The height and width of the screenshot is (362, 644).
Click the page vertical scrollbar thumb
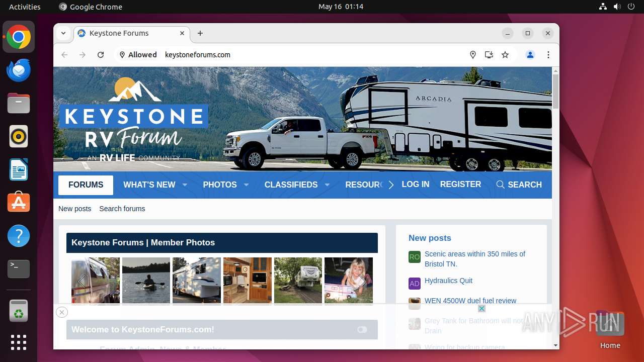pos(555,91)
